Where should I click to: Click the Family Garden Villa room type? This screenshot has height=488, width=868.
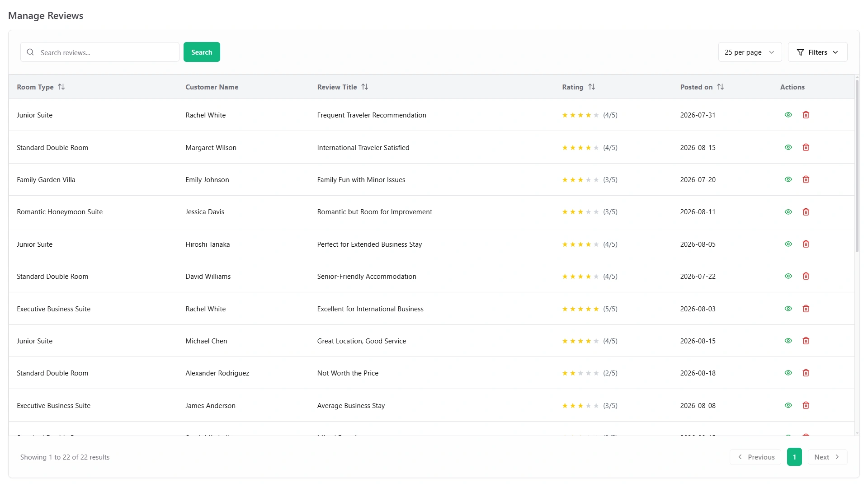tap(46, 180)
